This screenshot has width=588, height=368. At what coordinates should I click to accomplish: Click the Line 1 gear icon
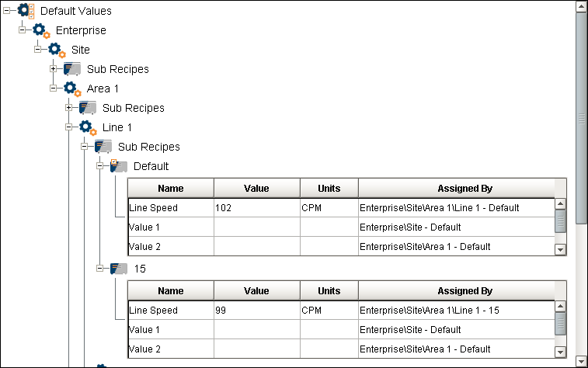88,127
